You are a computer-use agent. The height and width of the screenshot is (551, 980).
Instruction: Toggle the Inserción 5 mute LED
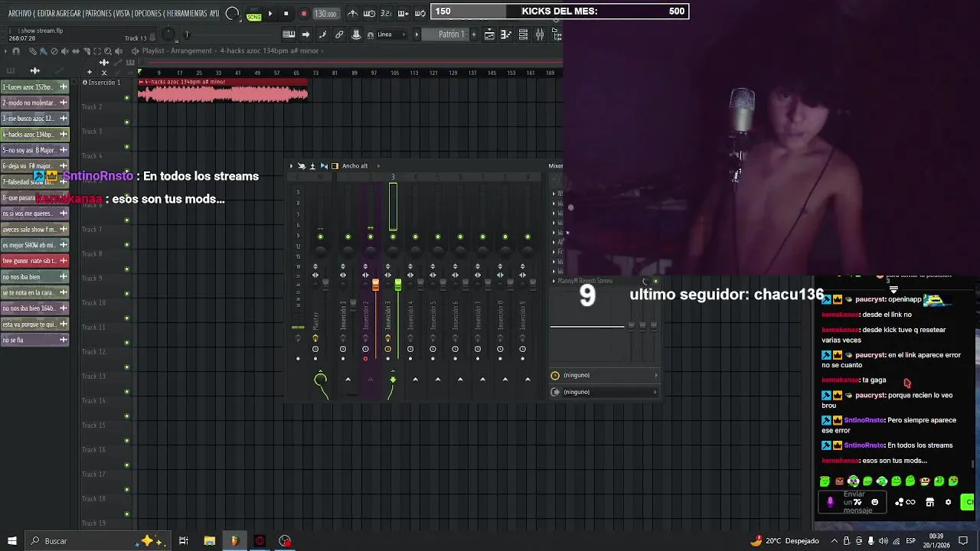coord(437,236)
